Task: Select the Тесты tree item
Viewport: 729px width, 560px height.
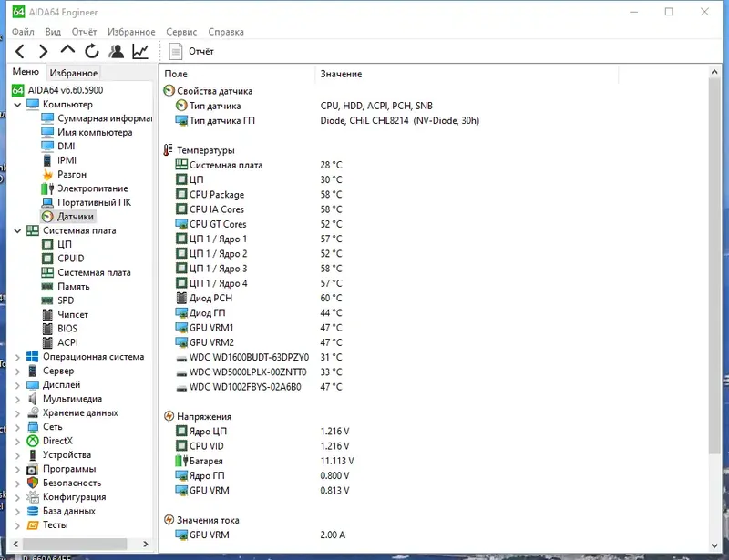Action: (x=47, y=524)
